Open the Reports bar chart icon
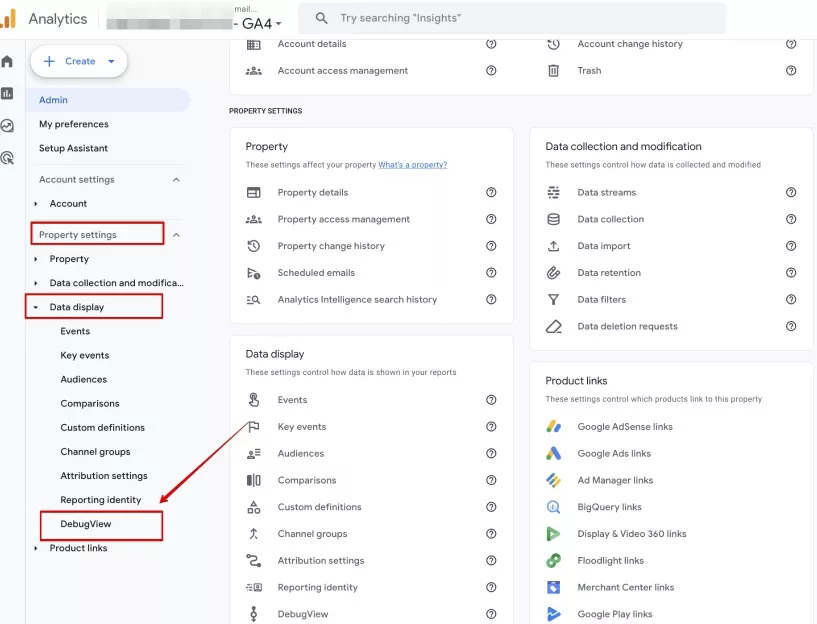 tap(7, 93)
